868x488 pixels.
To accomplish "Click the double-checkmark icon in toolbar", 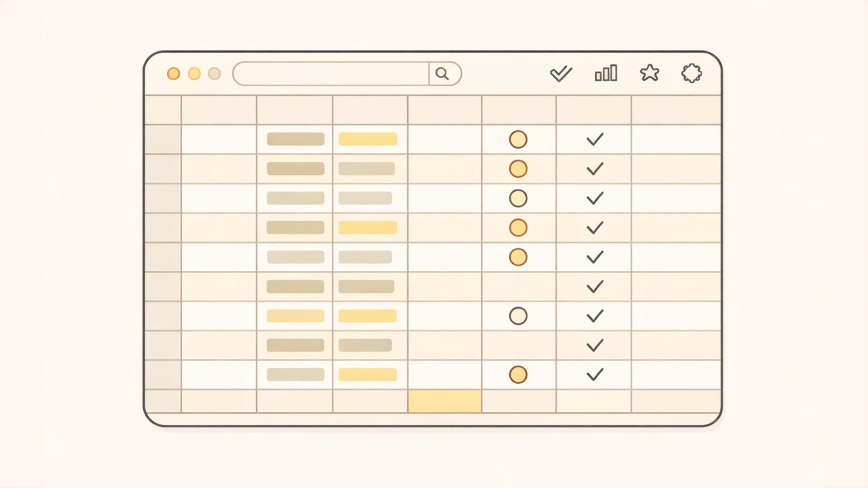I will tap(561, 73).
